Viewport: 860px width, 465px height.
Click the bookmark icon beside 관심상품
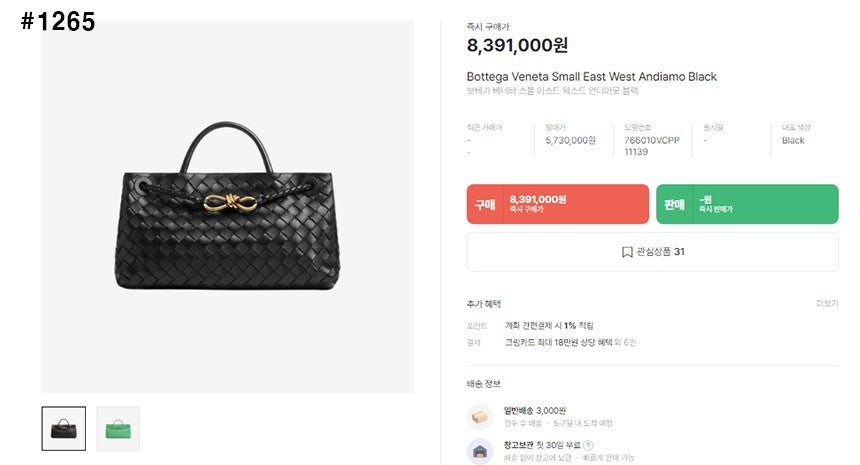coord(627,252)
